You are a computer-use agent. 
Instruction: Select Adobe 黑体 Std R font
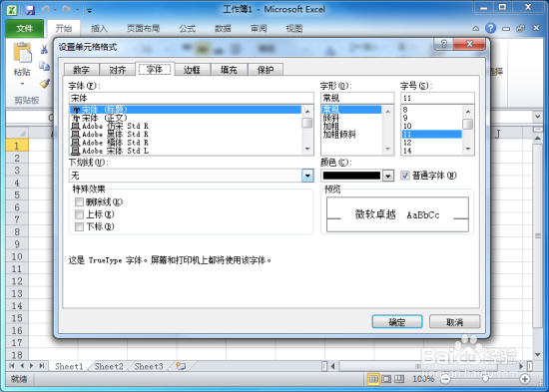coord(186,135)
